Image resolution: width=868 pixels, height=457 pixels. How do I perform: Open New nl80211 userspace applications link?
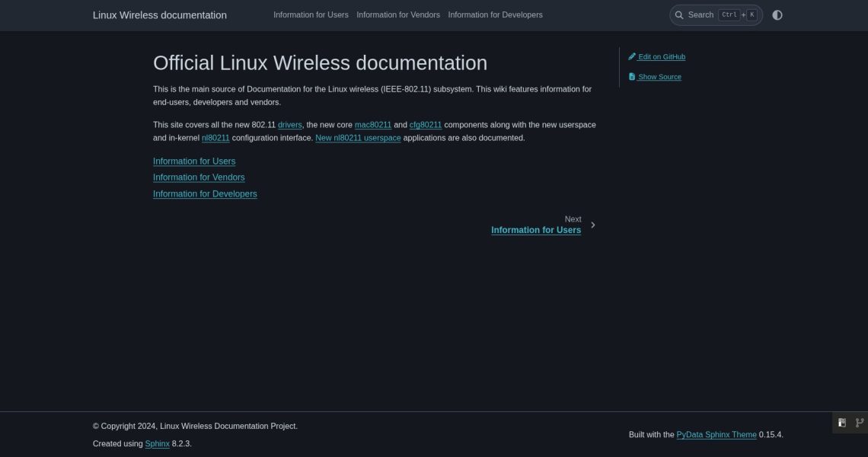click(358, 138)
